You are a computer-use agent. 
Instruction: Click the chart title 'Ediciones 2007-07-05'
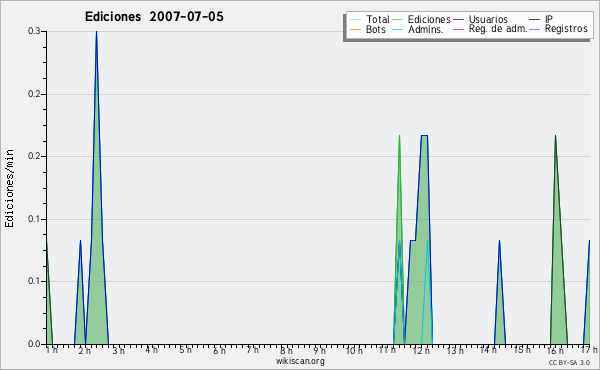tap(154, 17)
